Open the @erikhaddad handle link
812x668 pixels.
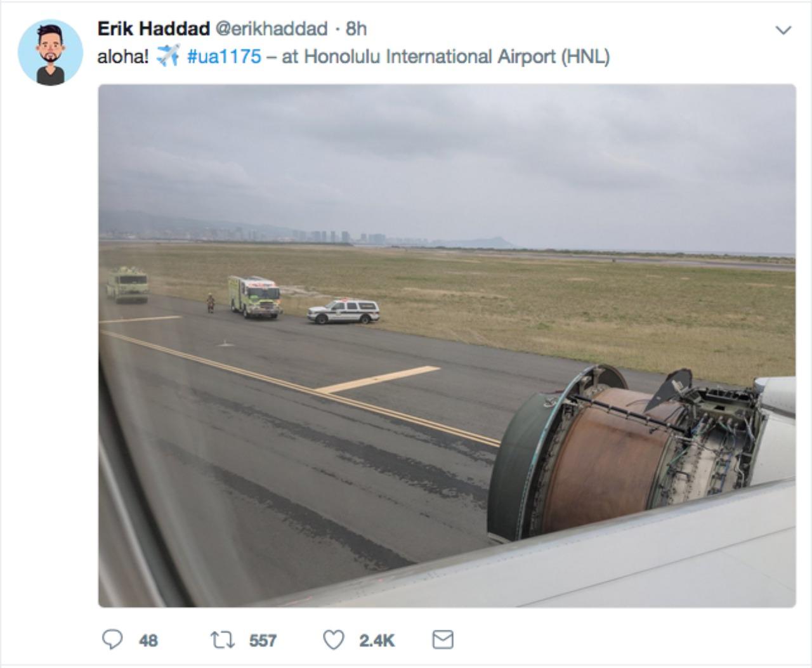pos(272,29)
